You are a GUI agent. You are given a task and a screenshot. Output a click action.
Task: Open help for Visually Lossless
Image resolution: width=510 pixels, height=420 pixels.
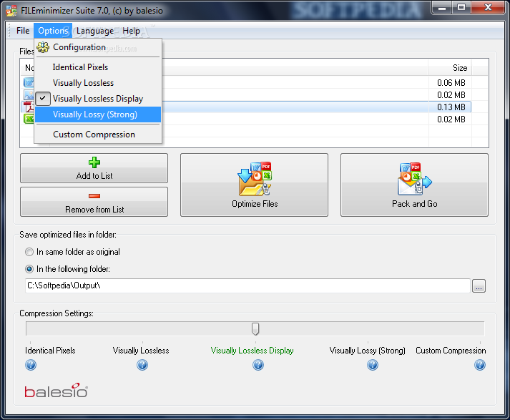(x=142, y=365)
